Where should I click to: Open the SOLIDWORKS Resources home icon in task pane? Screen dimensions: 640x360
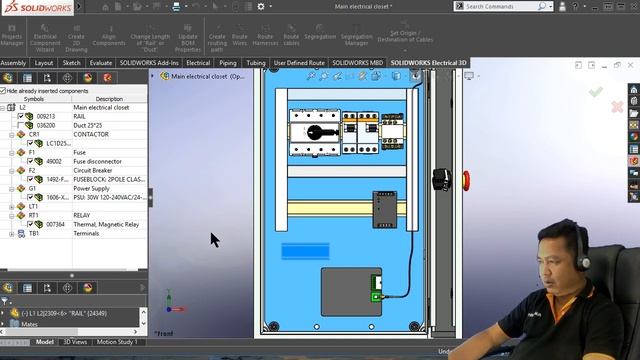pos(634,89)
